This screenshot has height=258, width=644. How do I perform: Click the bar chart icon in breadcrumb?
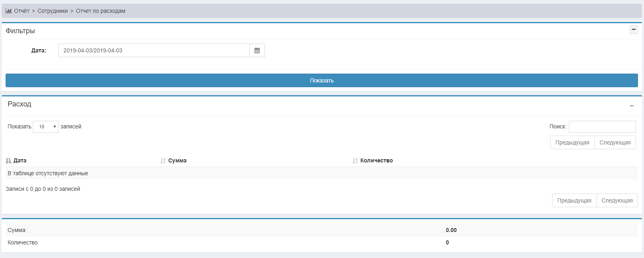click(x=8, y=11)
